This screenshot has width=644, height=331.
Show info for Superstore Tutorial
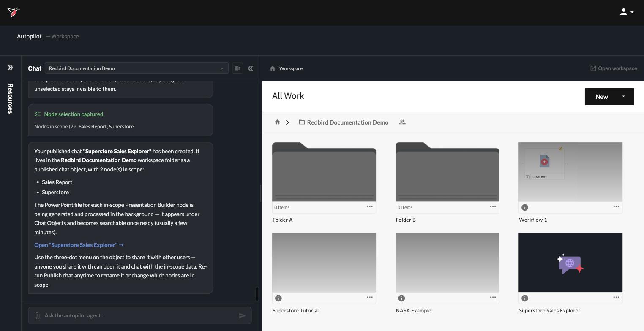pyautogui.click(x=278, y=298)
